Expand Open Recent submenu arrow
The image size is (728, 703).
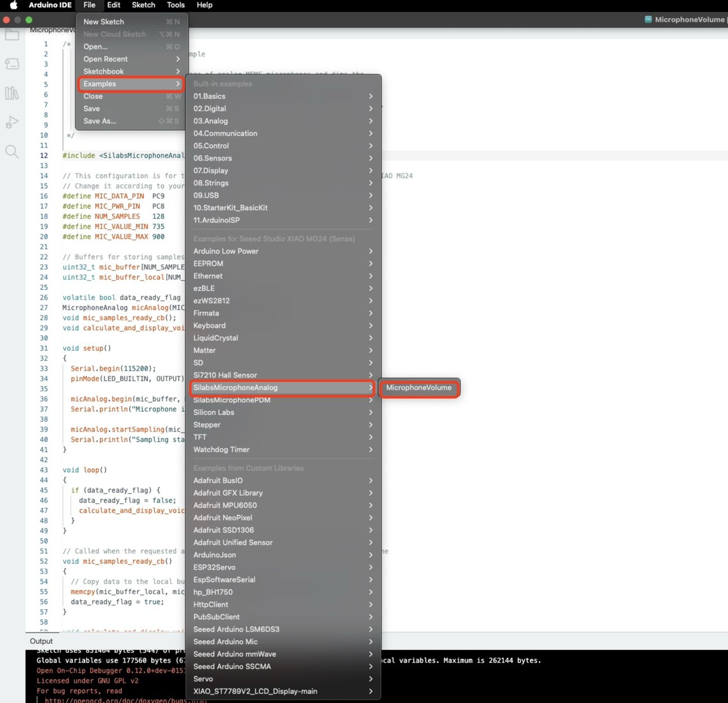click(x=178, y=59)
